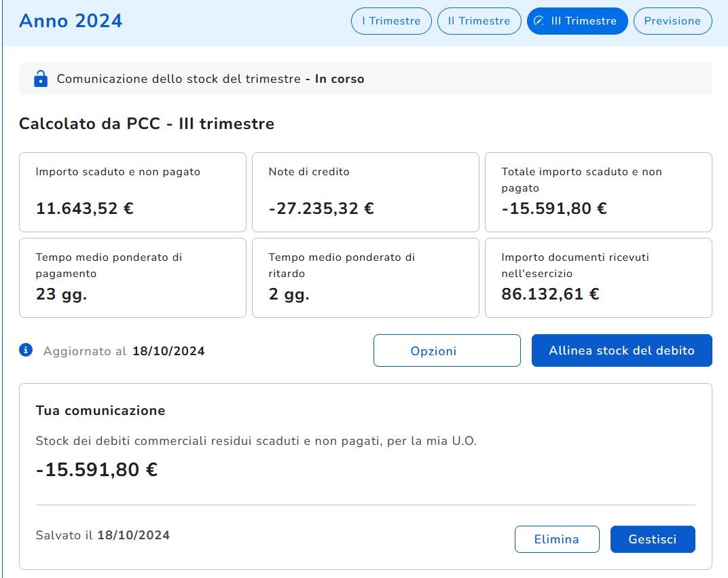Click the stock amount under Tua comunicazione
The image size is (728, 578).
(x=96, y=469)
